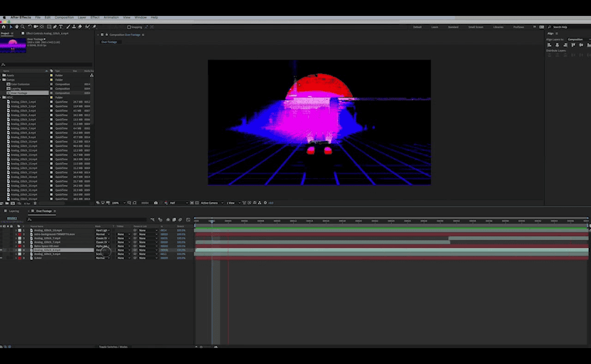Screen dimensions: 591x364
Task: Select the Pen tool
Action: pyautogui.click(x=55, y=27)
